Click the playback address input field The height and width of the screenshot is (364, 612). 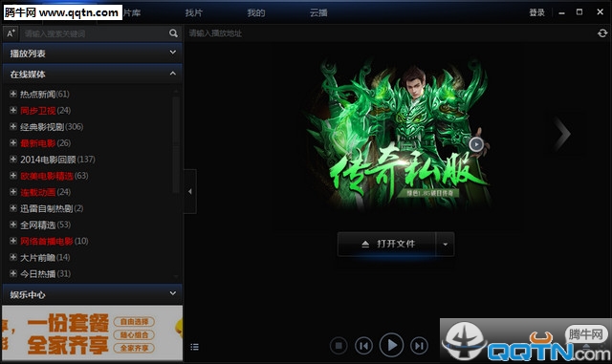pyautogui.click(x=390, y=33)
